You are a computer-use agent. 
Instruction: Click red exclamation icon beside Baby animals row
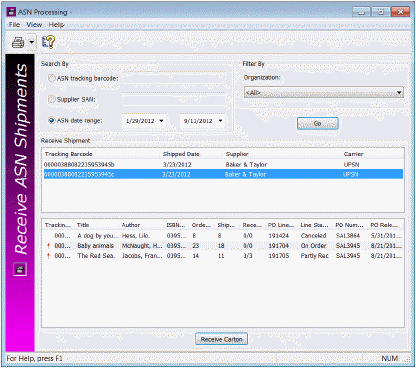click(x=49, y=246)
